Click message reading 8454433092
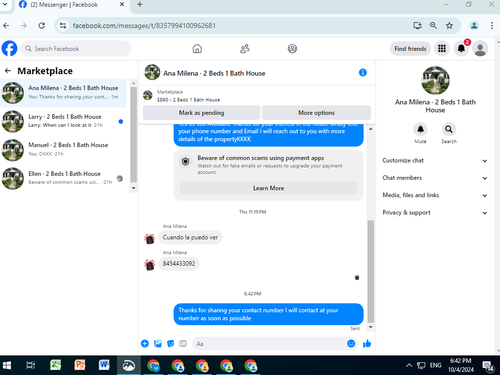The width and height of the screenshot is (500, 375). (179, 264)
